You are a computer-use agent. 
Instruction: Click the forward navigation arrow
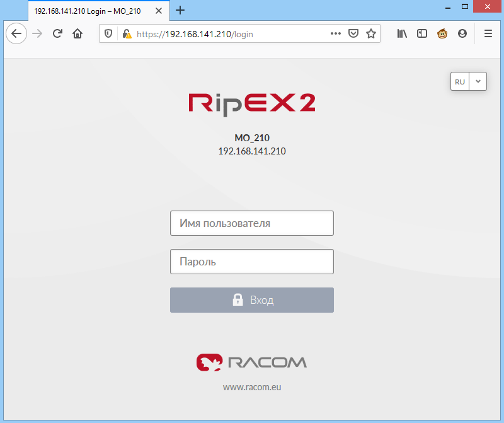pyautogui.click(x=37, y=33)
